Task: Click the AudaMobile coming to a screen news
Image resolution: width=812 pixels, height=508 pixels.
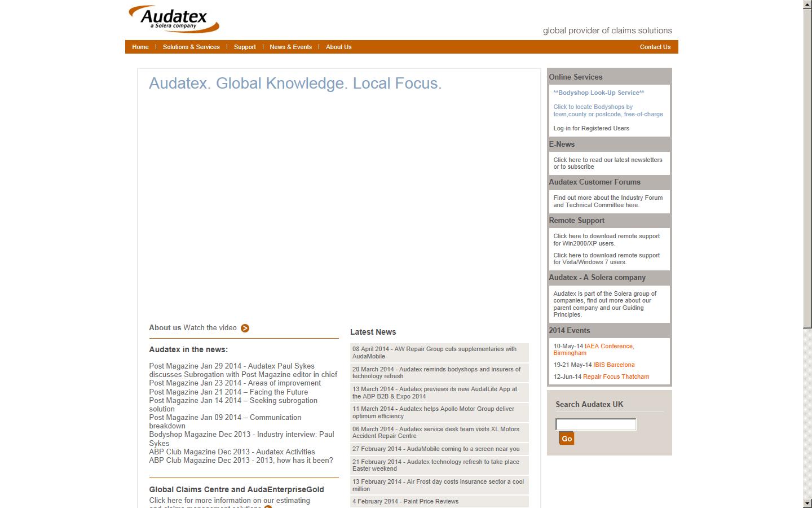Action: (436, 449)
